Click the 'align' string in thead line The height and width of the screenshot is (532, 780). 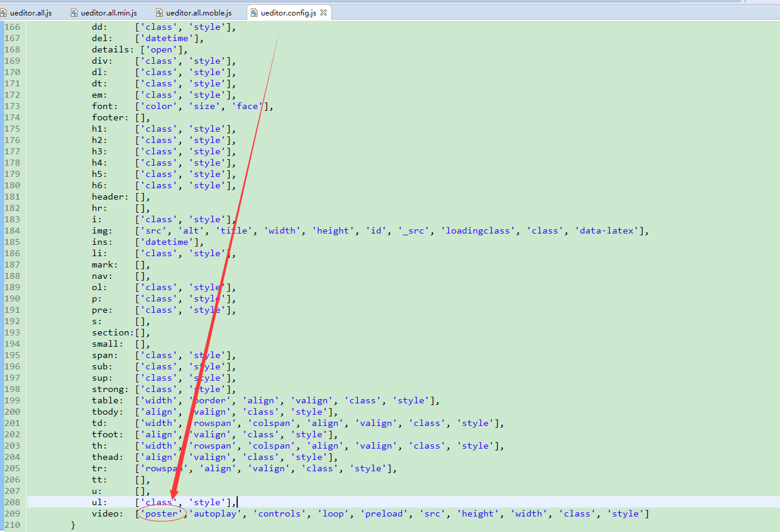(x=159, y=457)
